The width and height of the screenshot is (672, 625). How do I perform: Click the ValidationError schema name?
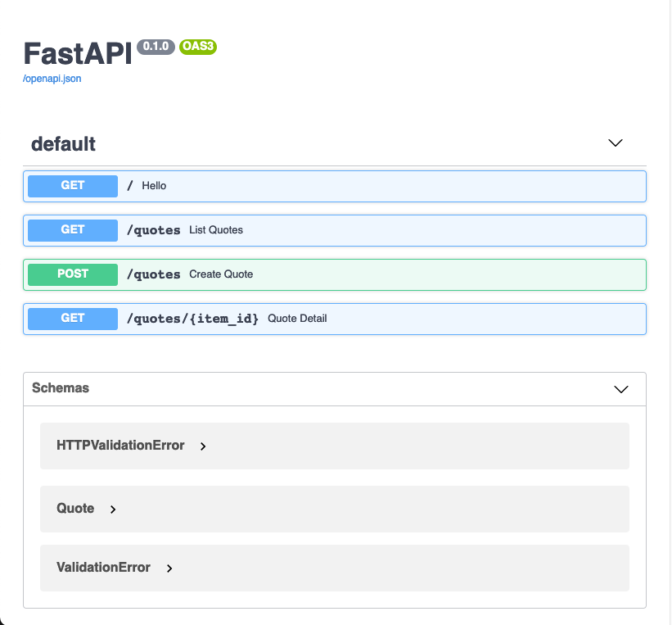(x=103, y=568)
